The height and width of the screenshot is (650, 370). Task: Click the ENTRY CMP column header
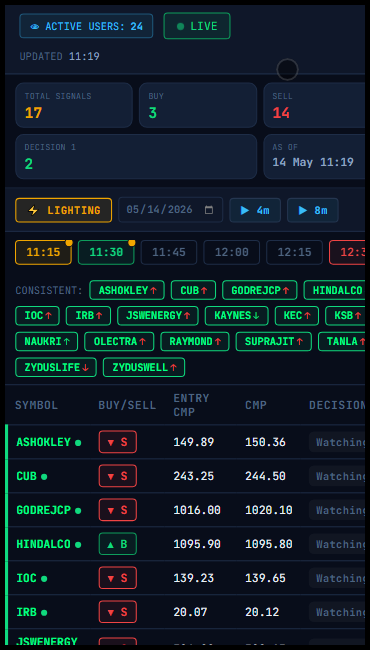[x=191, y=405]
